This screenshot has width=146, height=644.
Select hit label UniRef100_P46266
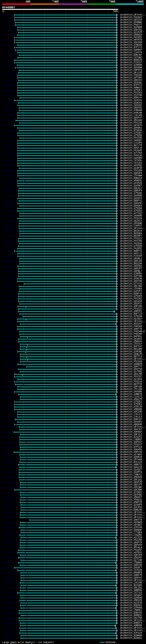(131, 75)
